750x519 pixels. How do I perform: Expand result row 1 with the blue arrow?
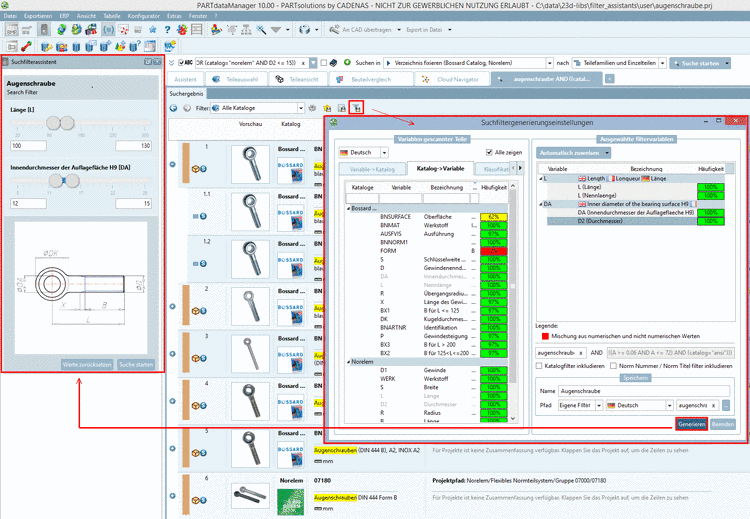[173, 164]
